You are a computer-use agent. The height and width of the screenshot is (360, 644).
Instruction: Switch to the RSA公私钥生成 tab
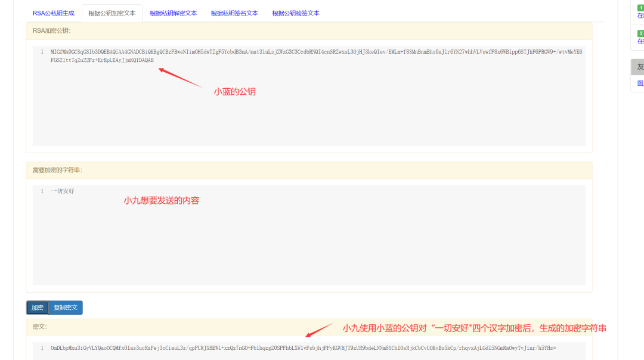[x=54, y=13]
